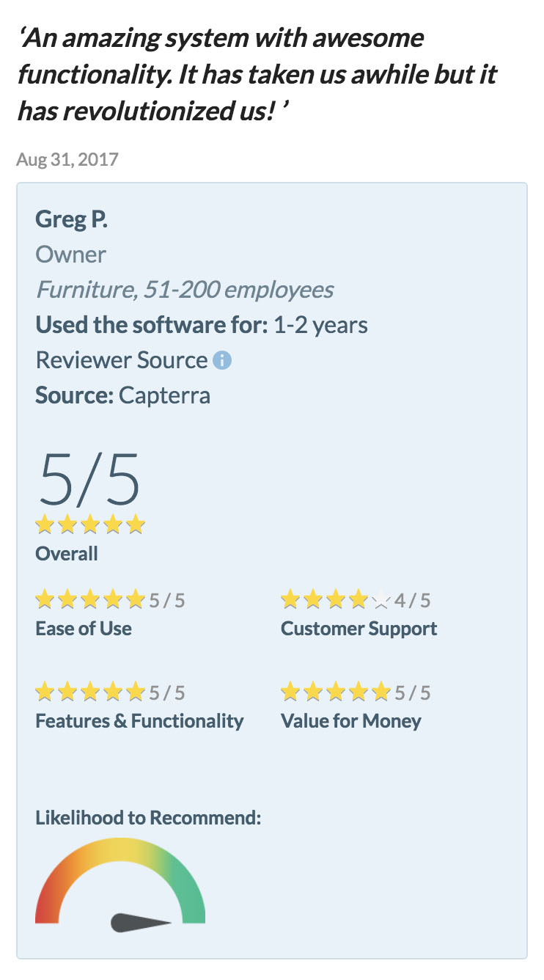Click the Aug 31, 2017 review date
This screenshot has height=980, width=544.
(x=67, y=159)
